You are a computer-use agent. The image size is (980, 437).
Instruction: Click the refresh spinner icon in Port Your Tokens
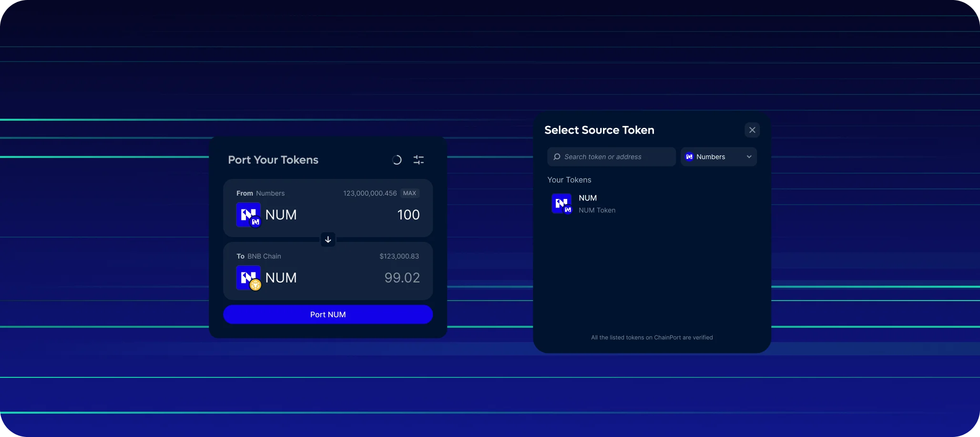[397, 160]
